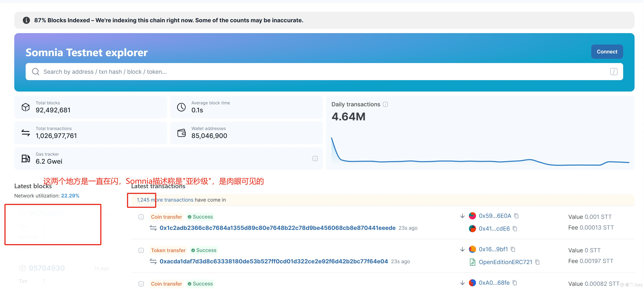Click the Connect button

click(x=607, y=51)
